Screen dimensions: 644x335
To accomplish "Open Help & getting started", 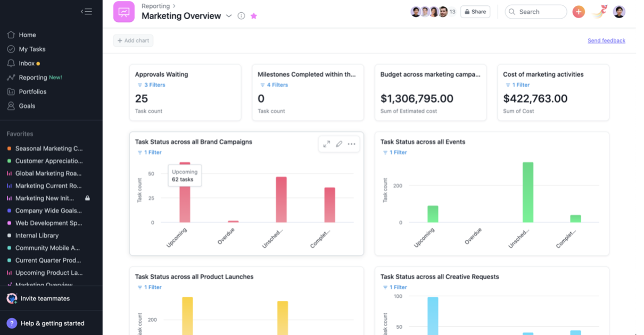I will [53, 323].
